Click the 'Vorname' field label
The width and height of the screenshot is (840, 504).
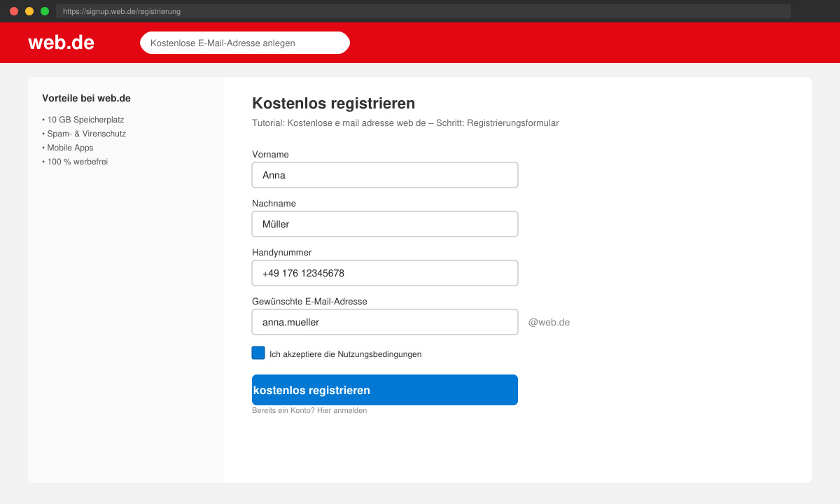tap(270, 155)
